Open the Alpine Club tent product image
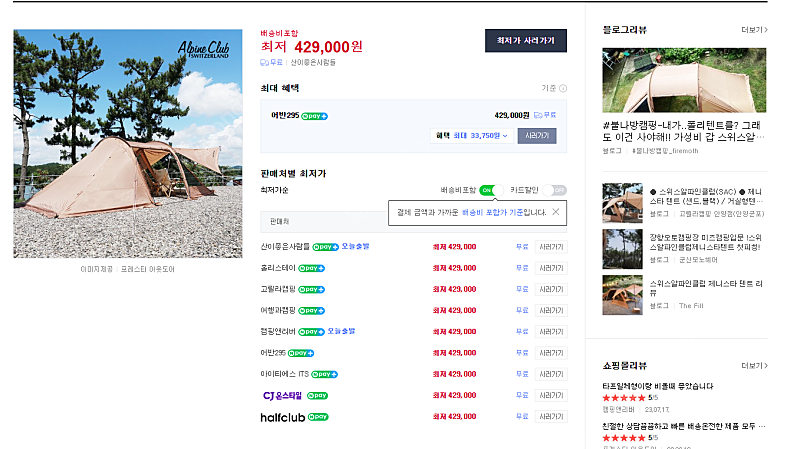 tap(128, 144)
